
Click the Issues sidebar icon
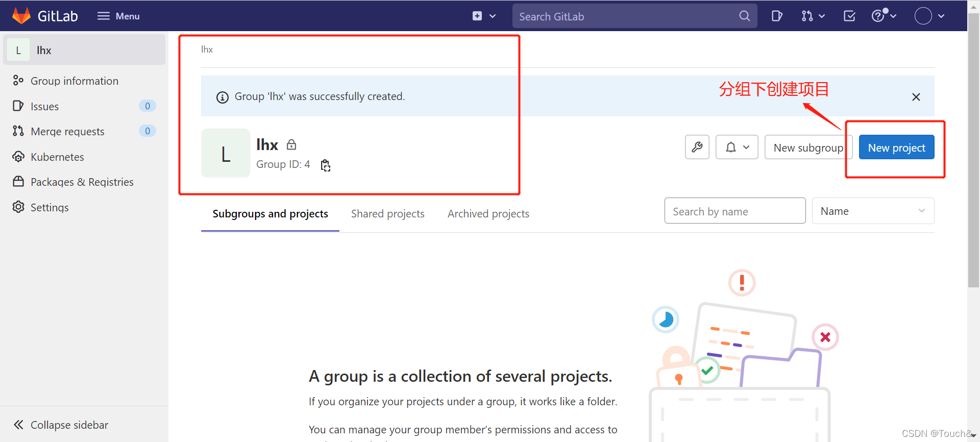[x=18, y=106]
